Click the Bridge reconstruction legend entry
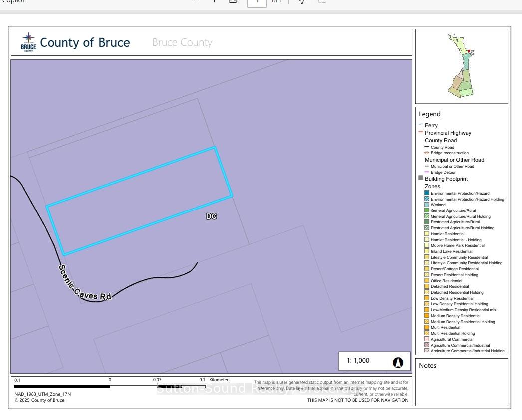 coord(450,153)
